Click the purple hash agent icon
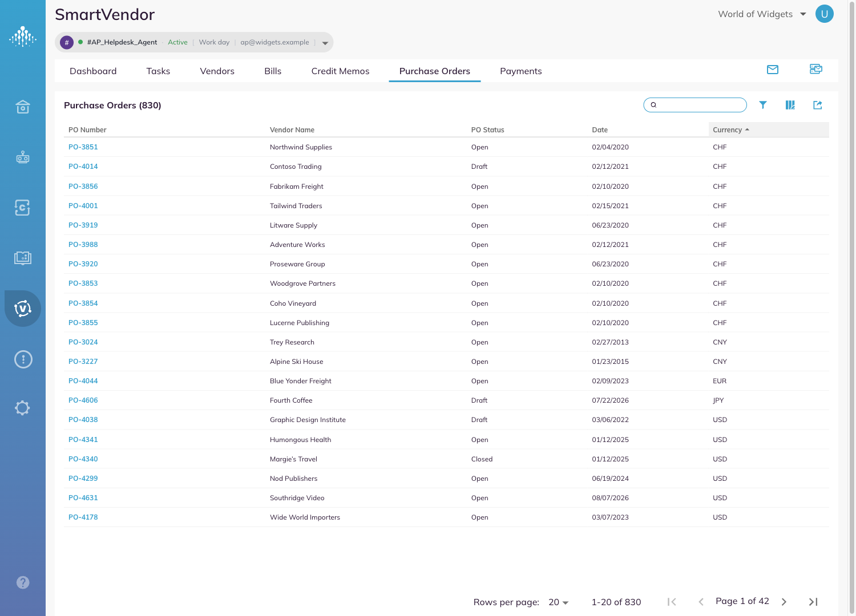856x616 pixels. (67, 42)
